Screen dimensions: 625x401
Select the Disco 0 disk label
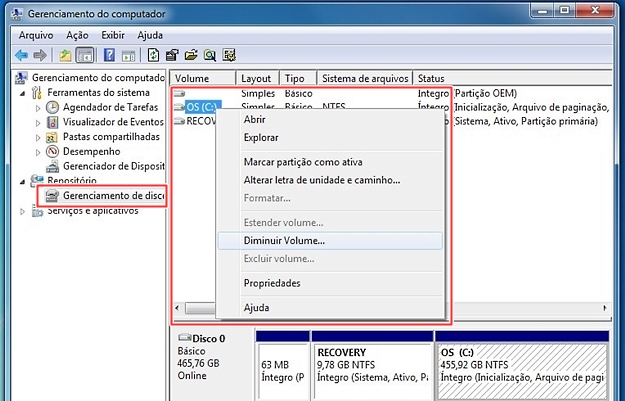click(x=208, y=338)
